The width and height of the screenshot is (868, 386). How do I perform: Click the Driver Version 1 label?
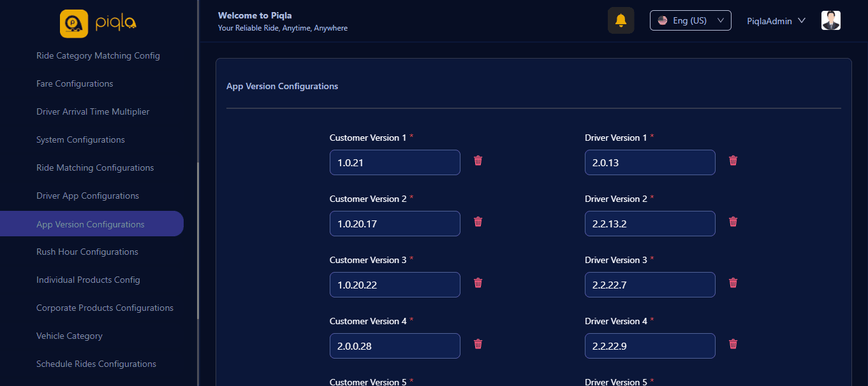coord(615,138)
